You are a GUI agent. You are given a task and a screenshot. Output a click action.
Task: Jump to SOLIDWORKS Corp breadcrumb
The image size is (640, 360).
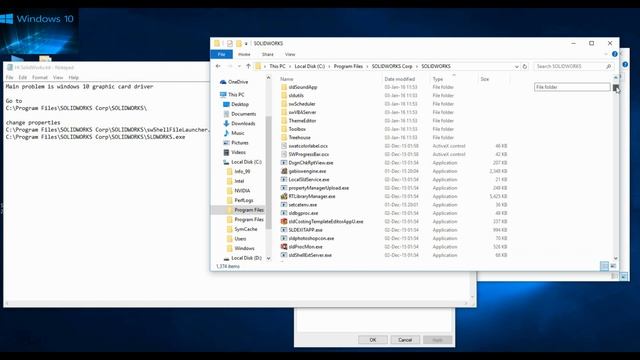coord(392,66)
